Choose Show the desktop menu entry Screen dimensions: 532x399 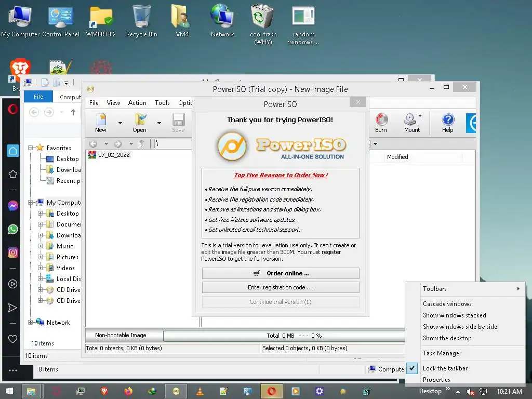pyautogui.click(x=447, y=338)
